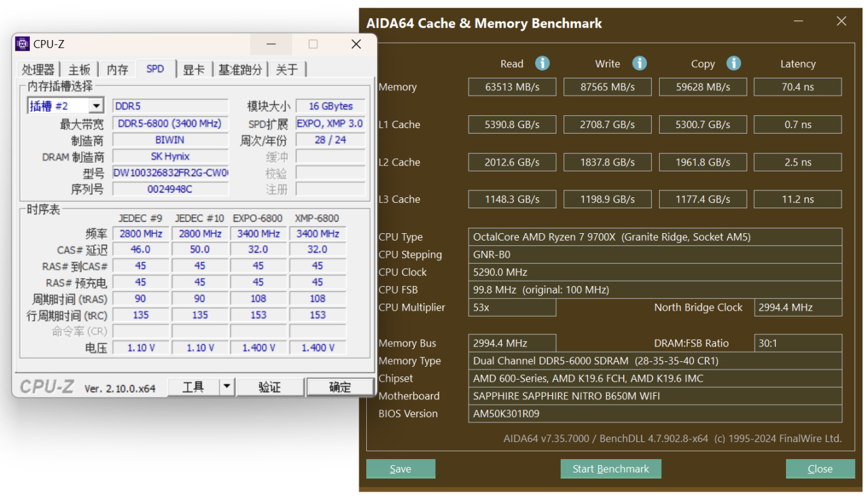The height and width of the screenshot is (501, 868).
Task: Click the 验证 button in CPU-Z
Action: (270, 387)
